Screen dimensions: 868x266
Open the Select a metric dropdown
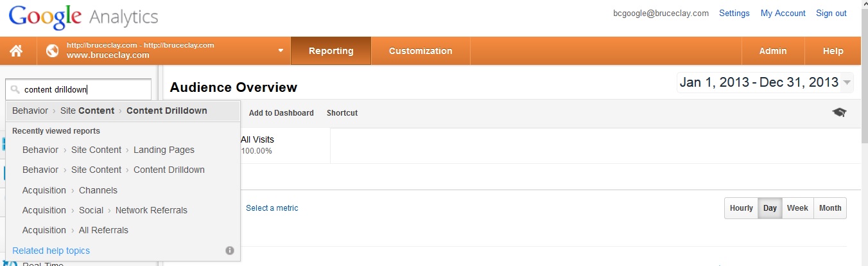point(272,208)
